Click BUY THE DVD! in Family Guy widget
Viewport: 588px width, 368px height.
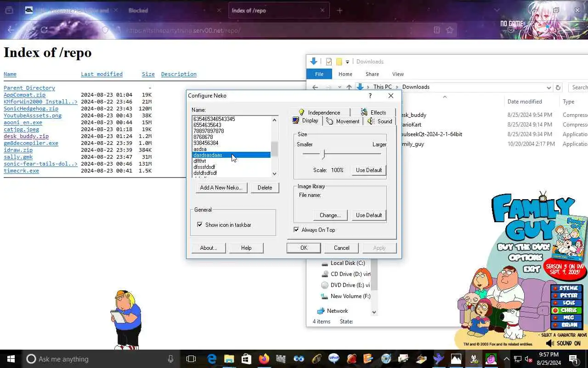pos(523,247)
